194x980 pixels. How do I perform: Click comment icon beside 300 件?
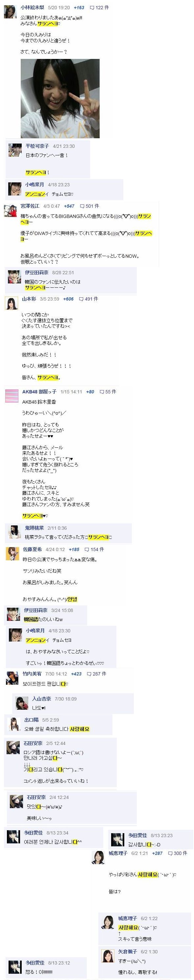coord(170,853)
